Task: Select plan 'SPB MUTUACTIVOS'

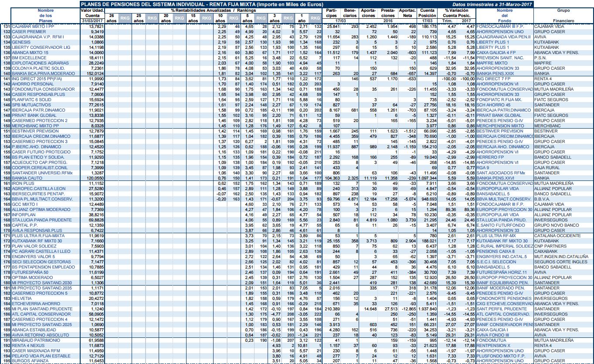Action: (x=31, y=105)
